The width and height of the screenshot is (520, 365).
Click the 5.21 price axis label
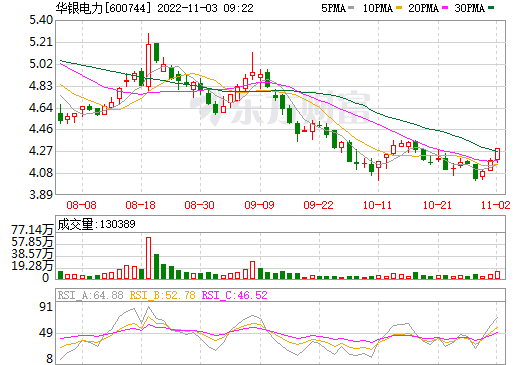pos(41,42)
